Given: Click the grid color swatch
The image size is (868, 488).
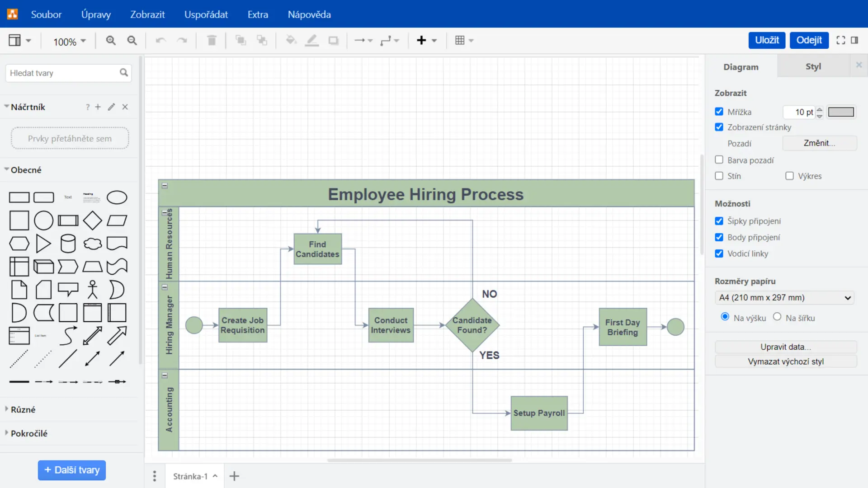Looking at the screenshot, I should [841, 112].
